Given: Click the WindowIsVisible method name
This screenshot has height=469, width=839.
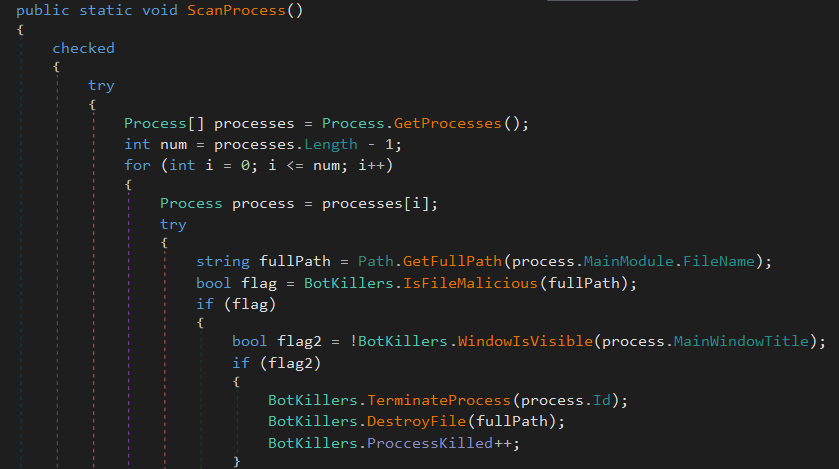Looking at the screenshot, I should (x=524, y=341).
